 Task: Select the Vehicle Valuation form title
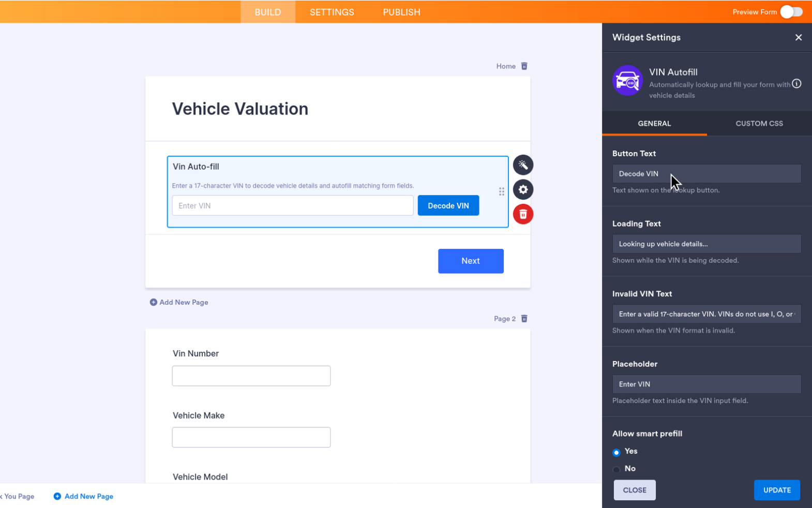pos(240,109)
